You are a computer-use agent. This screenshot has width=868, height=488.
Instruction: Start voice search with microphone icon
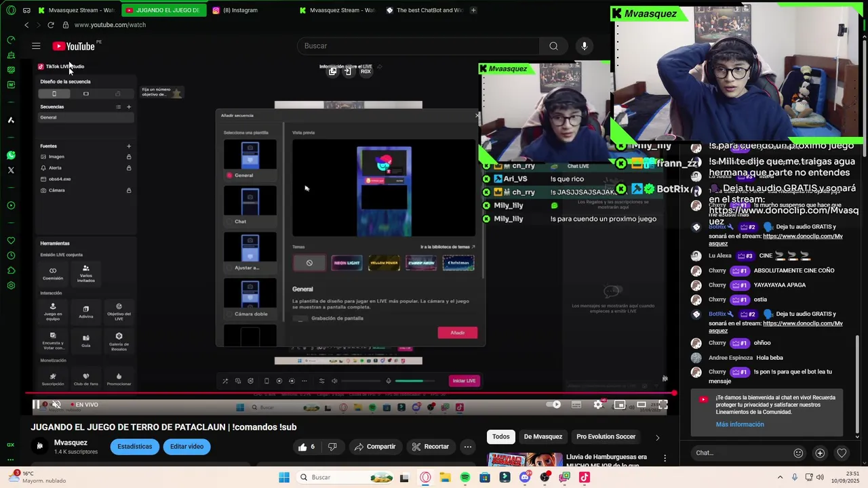[x=585, y=46]
